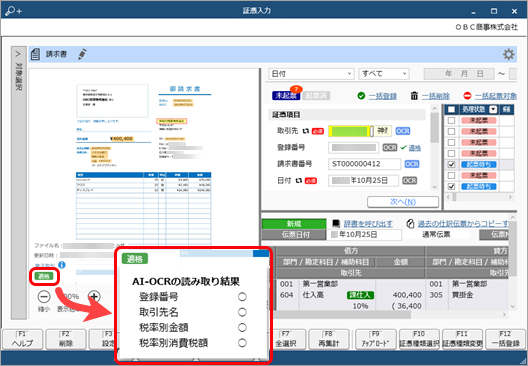Click the 取引先 input field

click(x=360, y=131)
